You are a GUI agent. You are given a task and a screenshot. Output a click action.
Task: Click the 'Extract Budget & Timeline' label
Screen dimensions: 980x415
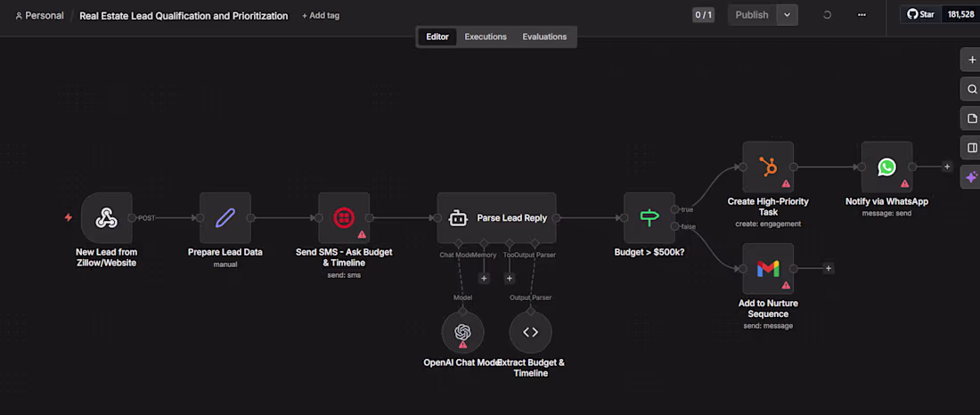531,368
